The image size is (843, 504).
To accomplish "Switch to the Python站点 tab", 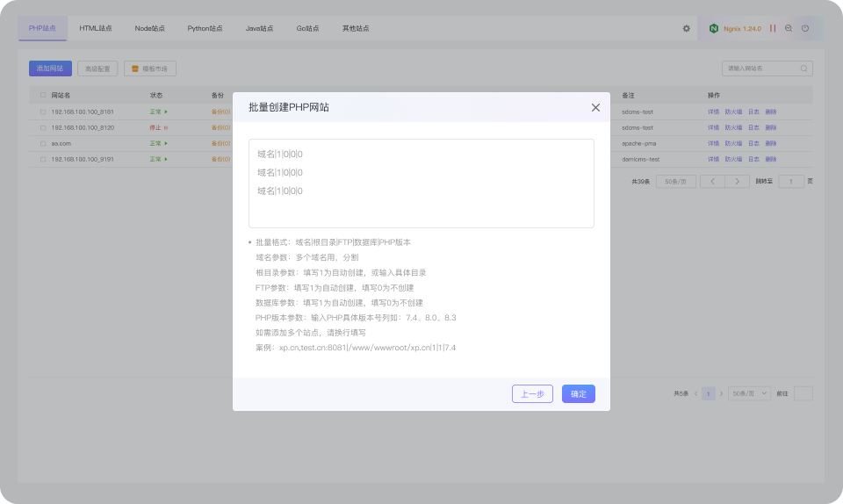I will tap(205, 28).
